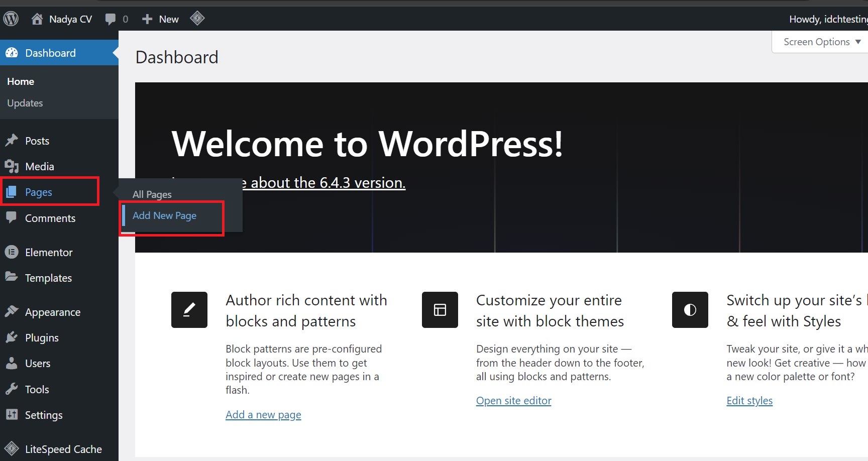Click the New (+) icon in the toolbar
868x461 pixels.
click(147, 19)
